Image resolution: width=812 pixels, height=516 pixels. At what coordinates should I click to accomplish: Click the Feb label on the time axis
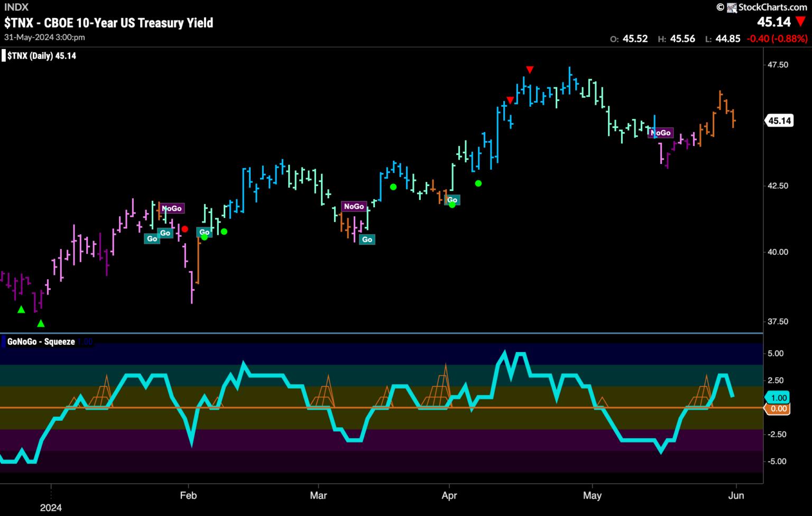(188, 495)
